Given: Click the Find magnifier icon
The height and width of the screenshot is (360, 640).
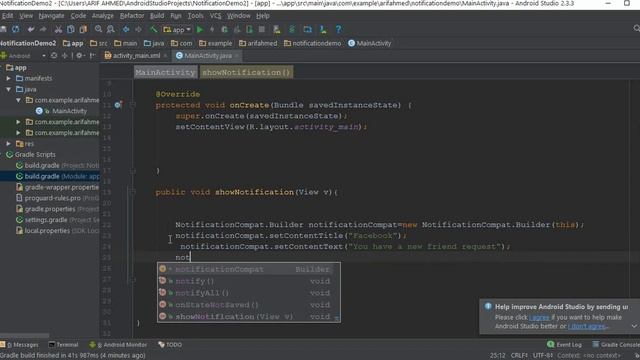Looking at the screenshot, I should click(x=98, y=29).
